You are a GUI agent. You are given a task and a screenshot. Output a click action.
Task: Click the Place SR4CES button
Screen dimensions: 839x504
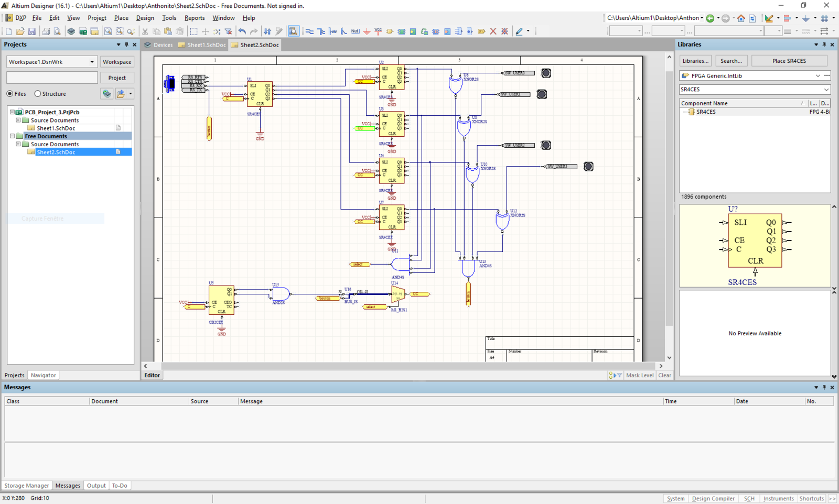click(789, 61)
